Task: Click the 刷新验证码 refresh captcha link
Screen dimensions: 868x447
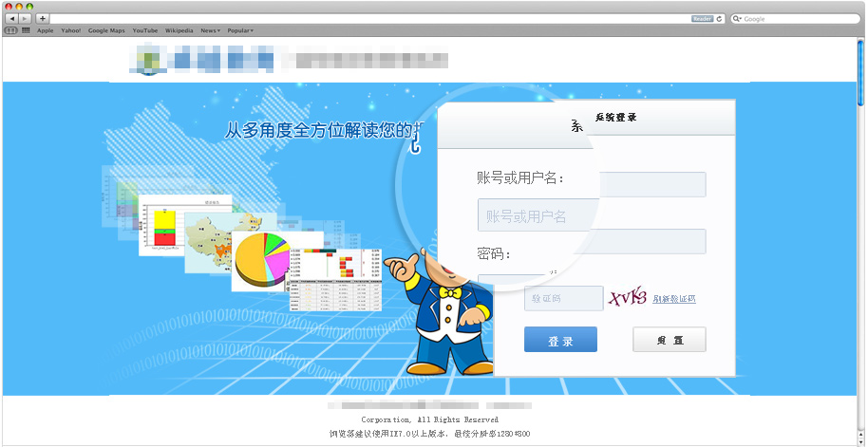Action: point(673,299)
